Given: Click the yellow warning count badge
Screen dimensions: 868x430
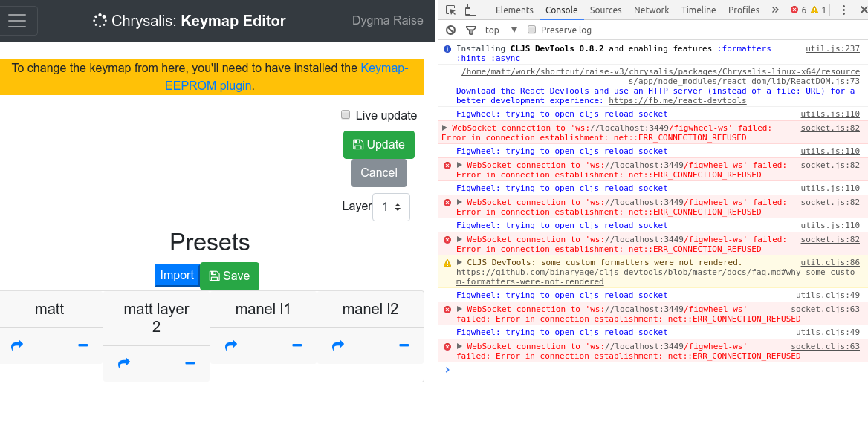Looking at the screenshot, I should (818, 10).
